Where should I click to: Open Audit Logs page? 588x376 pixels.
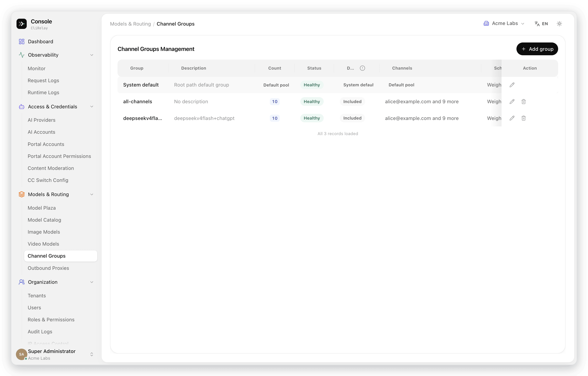click(x=40, y=332)
